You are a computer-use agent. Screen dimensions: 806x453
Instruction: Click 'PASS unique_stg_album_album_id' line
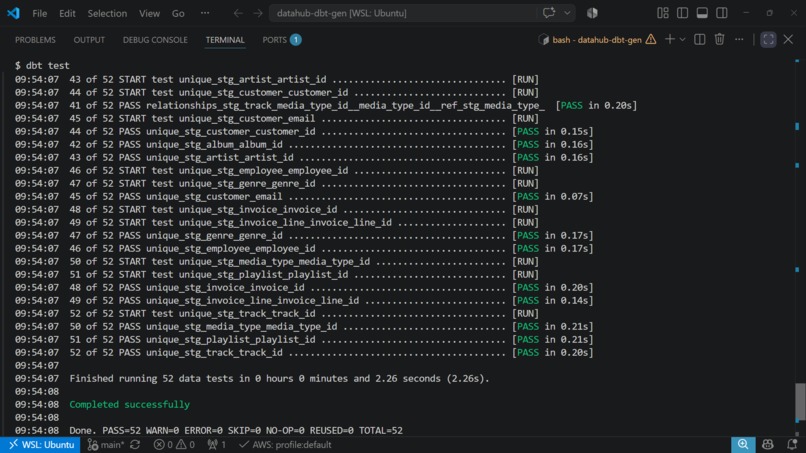[x=304, y=144]
